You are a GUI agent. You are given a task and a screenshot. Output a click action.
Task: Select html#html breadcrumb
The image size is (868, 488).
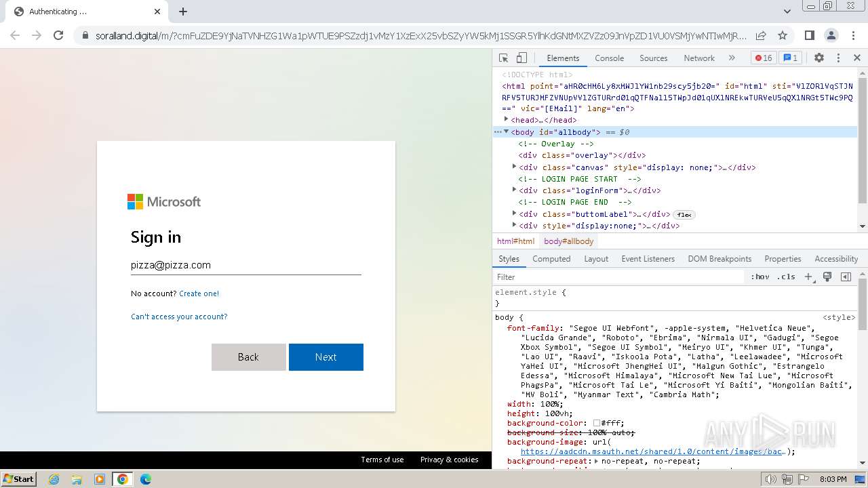pyautogui.click(x=515, y=241)
